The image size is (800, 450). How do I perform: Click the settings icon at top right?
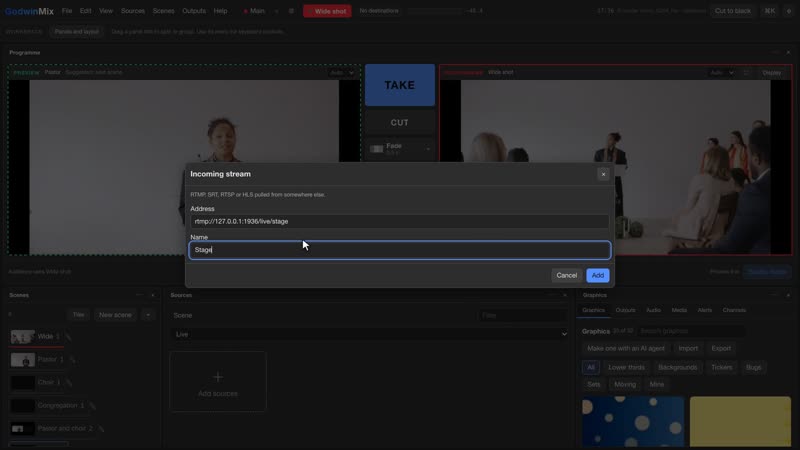tap(788, 11)
